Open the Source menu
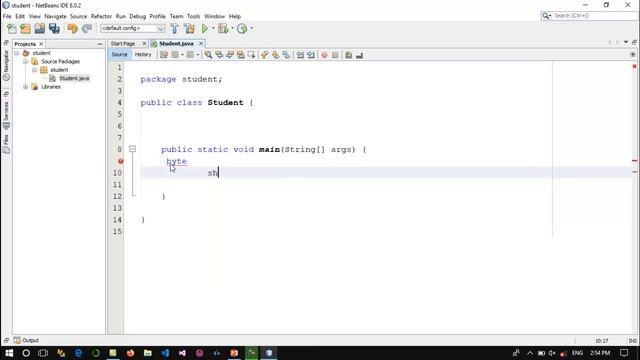 pyautogui.click(x=78, y=16)
